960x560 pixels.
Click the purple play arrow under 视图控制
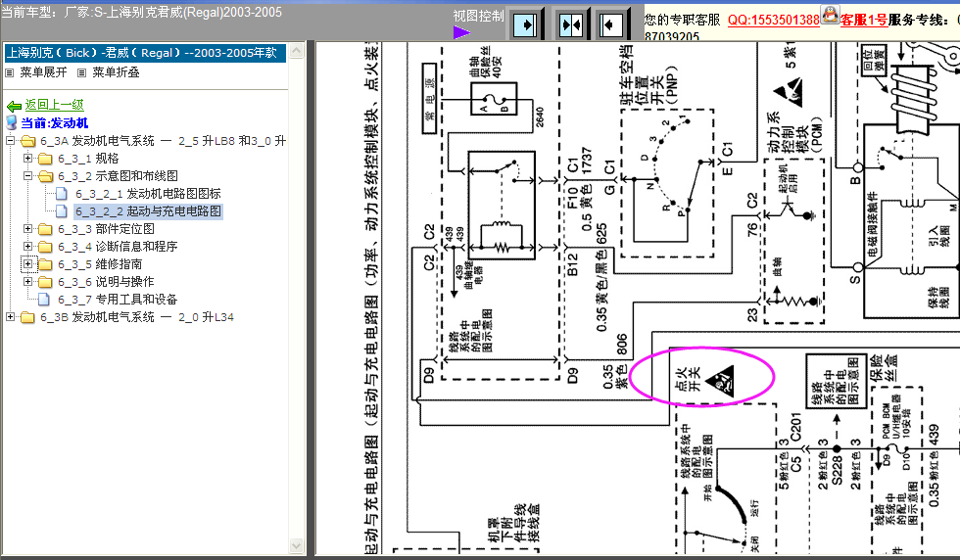coord(461,32)
